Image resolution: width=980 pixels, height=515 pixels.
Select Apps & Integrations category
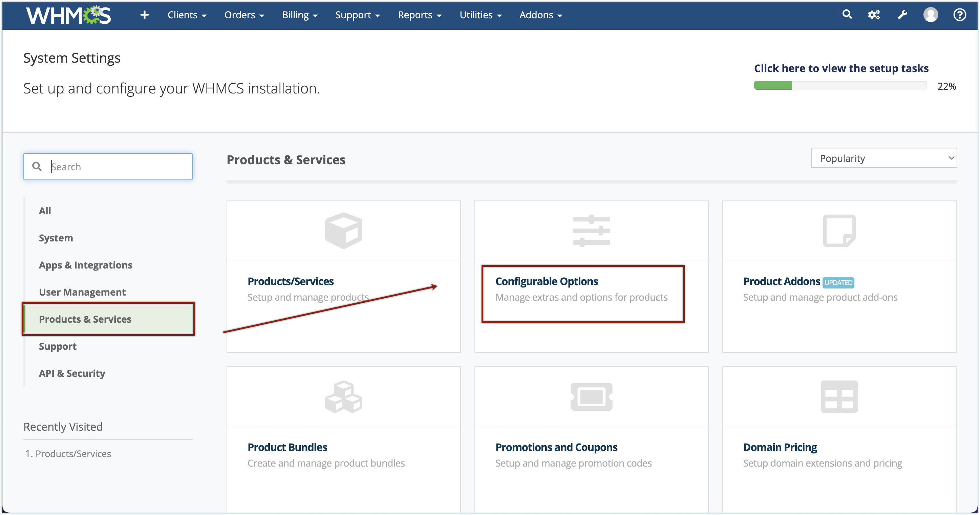point(85,265)
